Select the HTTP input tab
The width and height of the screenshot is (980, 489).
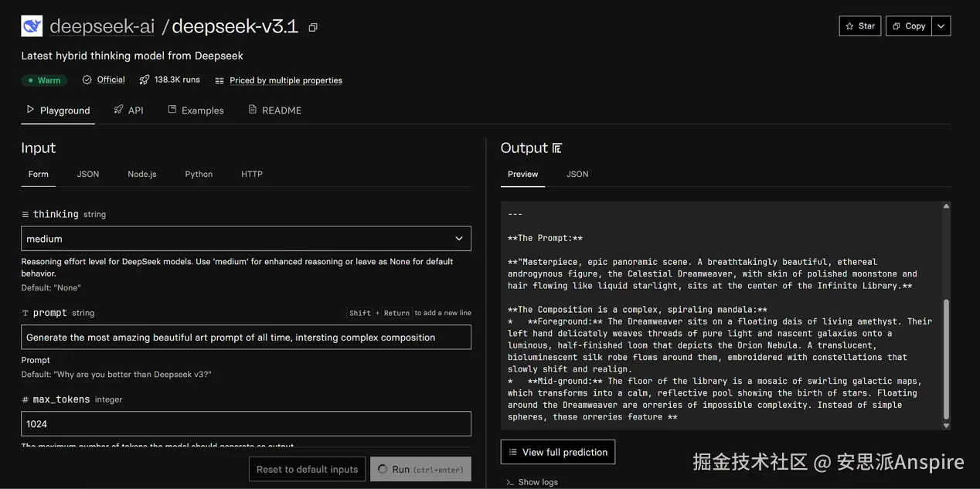click(x=252, y=174)
